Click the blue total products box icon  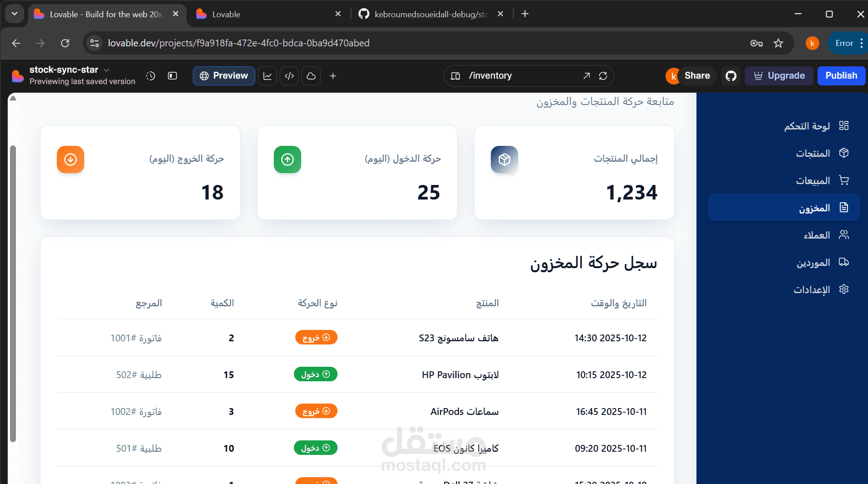click(x=505, y=160)
